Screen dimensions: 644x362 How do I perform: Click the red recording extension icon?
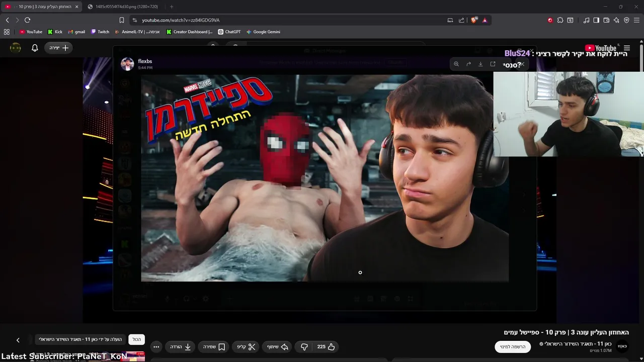click(x=550, y=20)
